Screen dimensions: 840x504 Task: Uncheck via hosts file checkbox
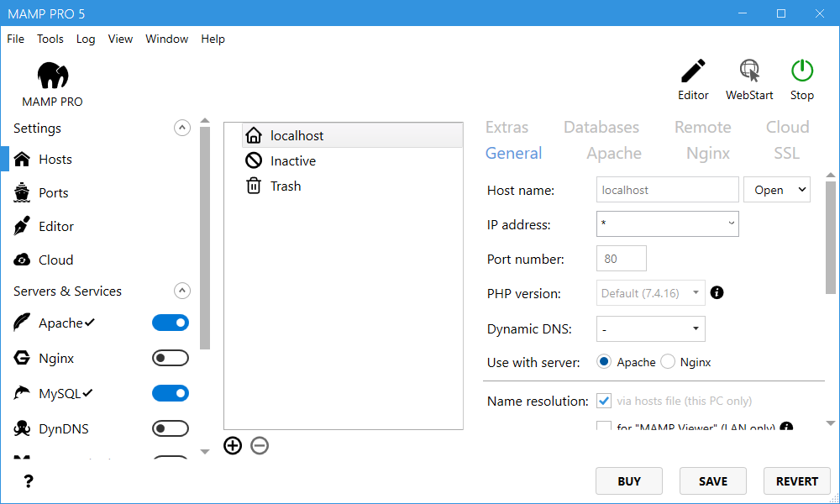pyautogui.click(x=603, y=401)
